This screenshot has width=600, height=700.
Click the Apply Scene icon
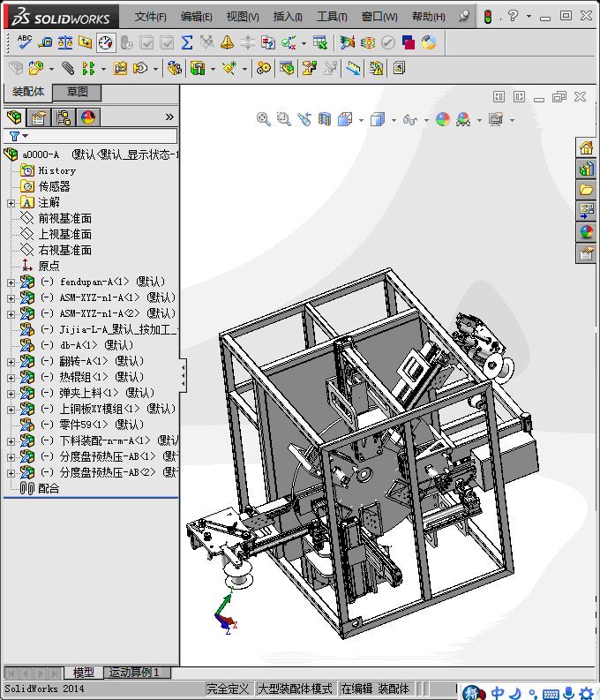(463, 119)
